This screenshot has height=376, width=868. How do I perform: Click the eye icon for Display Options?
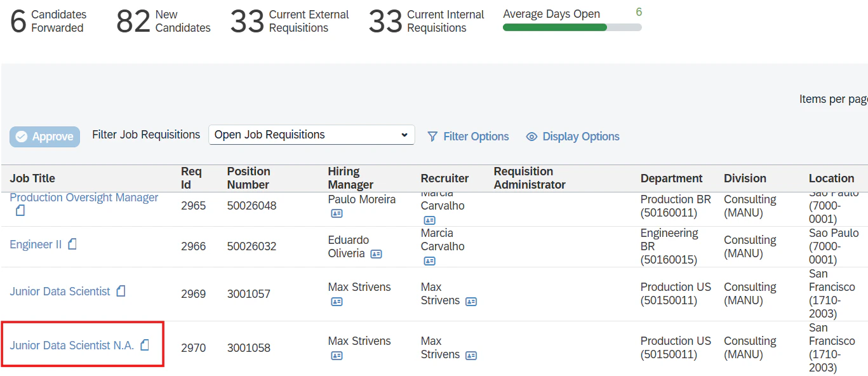pos(531,136)
